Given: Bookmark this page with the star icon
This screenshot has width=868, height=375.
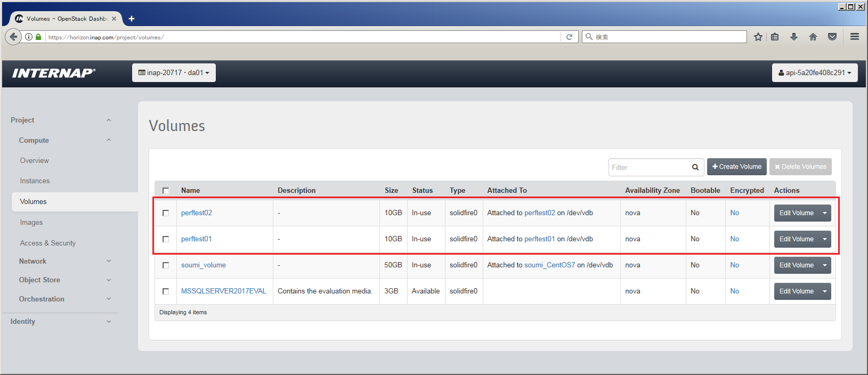Looking at the screenshot, I should (758, 37).
